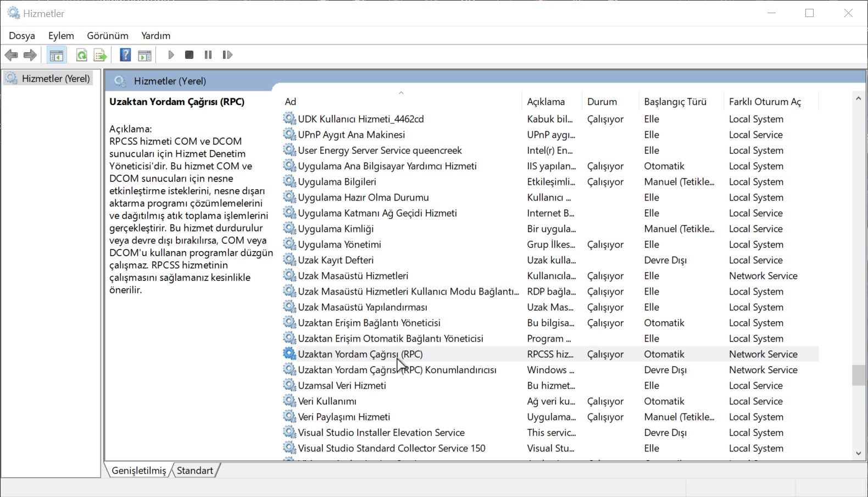The height and width of the screenshot is (497, 868).
Task: Click gear icon of Uygulama Kimliği service
Action: point(290,228)
